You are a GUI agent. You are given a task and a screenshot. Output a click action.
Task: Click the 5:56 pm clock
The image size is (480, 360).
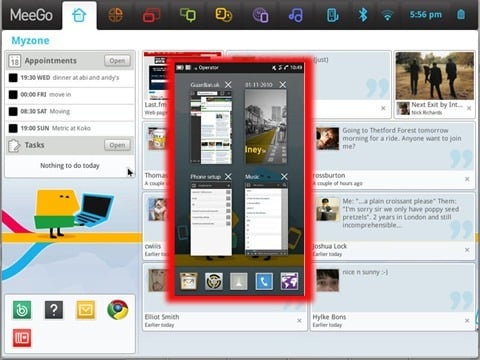point(426,15)
